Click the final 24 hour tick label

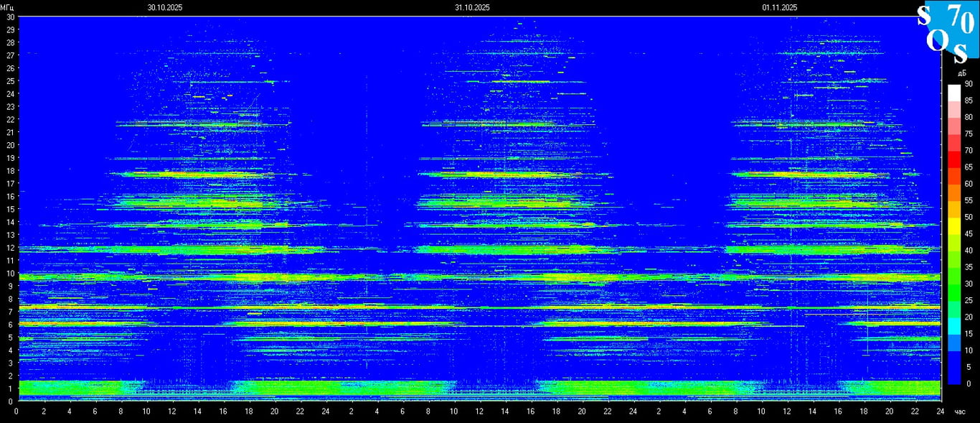(x=940, y=412)
